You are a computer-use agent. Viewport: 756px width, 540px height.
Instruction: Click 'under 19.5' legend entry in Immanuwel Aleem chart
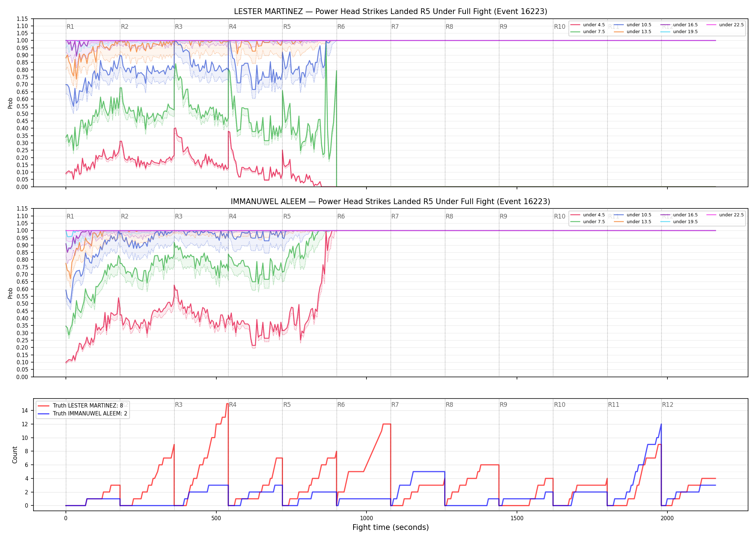[x=679, y=222]
